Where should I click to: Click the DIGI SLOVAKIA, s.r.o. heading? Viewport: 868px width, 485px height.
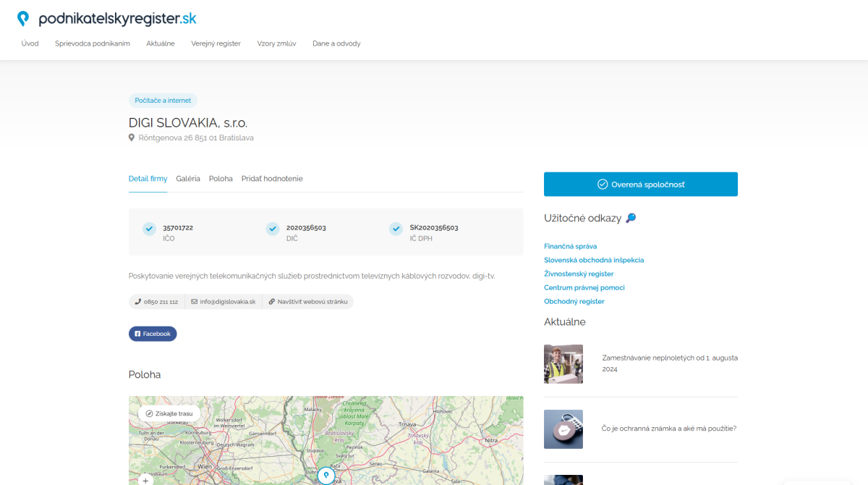tap(188, 122)
